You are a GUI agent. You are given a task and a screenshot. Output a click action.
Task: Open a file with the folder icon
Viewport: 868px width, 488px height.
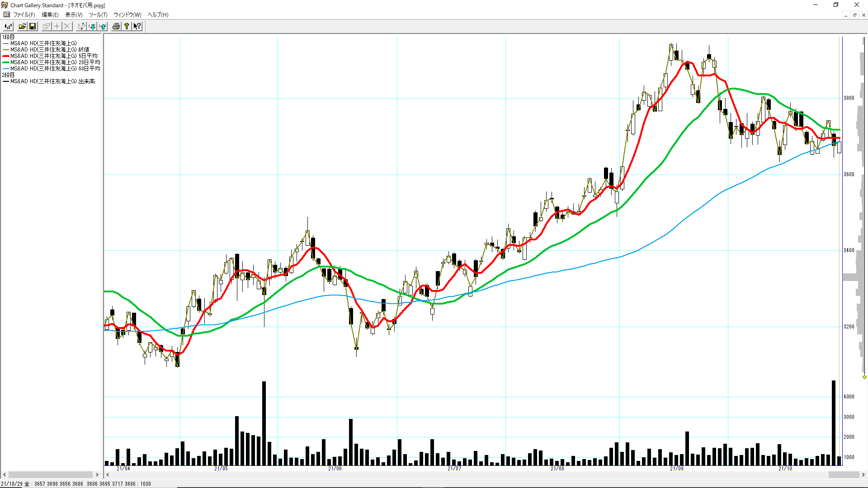pos(22,26)
